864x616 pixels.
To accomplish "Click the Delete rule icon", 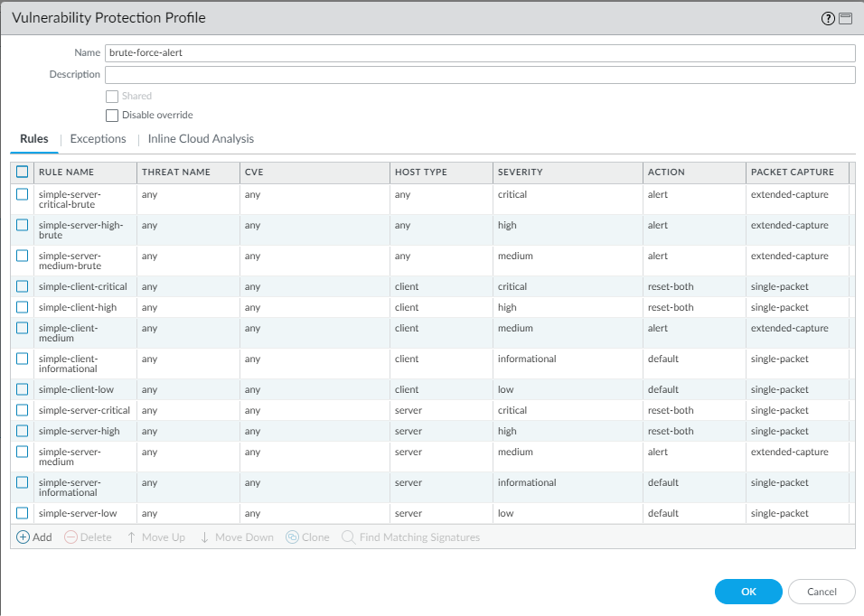I will point(70,537).
